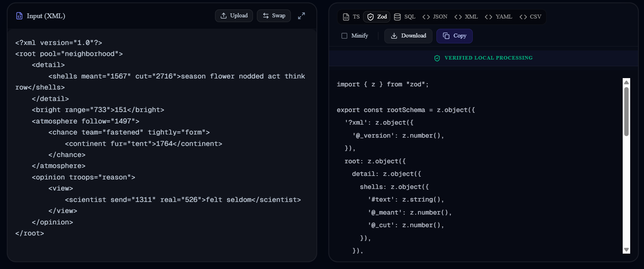Click the <continent fur="tent"> line

[144, 144]
